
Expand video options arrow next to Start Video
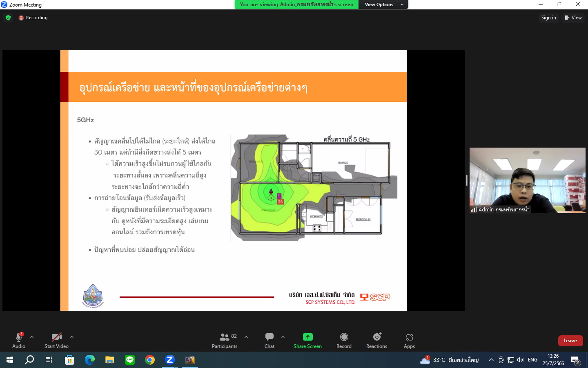(x=72, y=337)
